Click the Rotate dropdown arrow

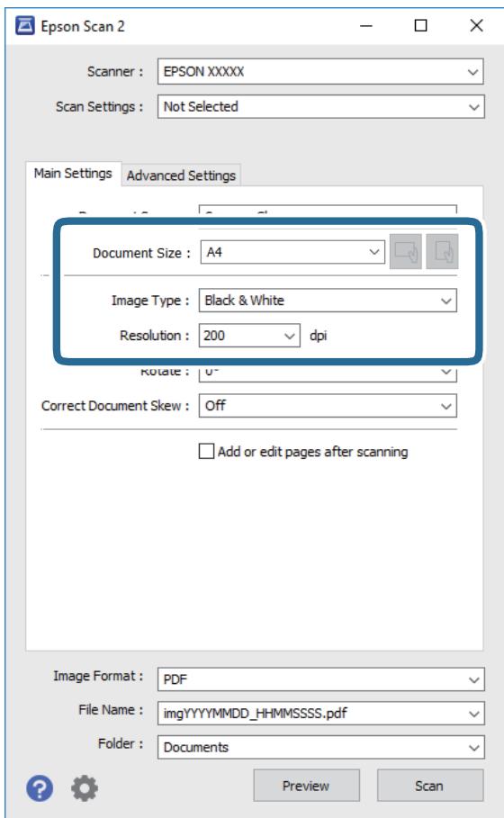click(x=445, y=372)
